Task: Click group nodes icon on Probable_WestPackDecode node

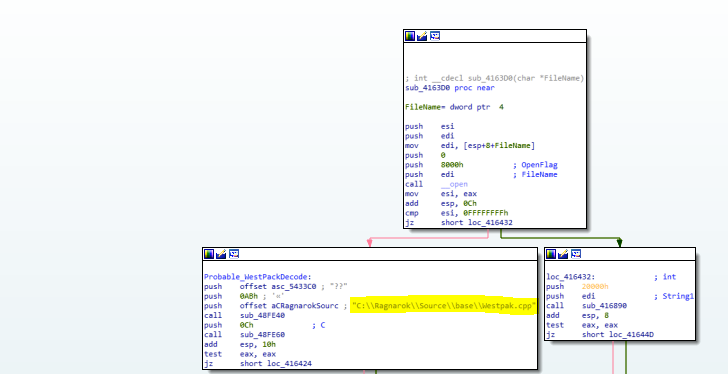Action: click(x=234, y=254)
